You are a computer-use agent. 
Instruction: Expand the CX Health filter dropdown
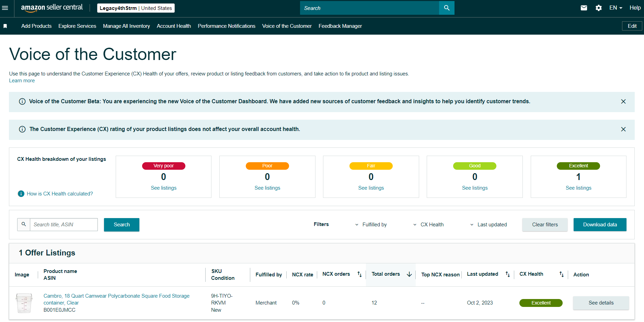click(x=428, y=225)
